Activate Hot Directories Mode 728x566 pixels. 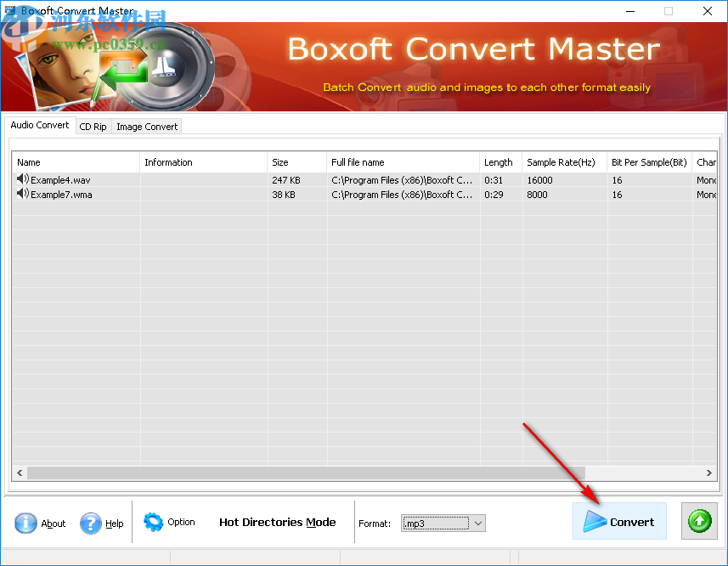277,523
